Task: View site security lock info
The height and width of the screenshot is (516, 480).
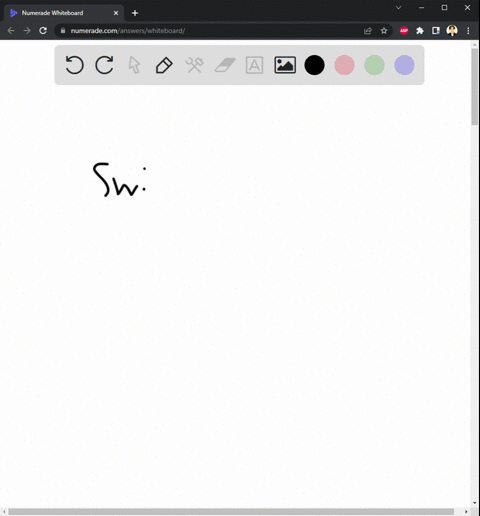Action: click(63, 31)
